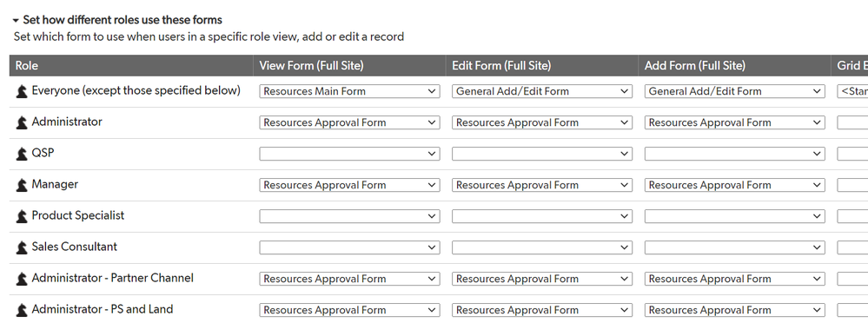Open the View Form dropdown for Everyone
The image size is (868, 323).
click(x=350, y=91)
